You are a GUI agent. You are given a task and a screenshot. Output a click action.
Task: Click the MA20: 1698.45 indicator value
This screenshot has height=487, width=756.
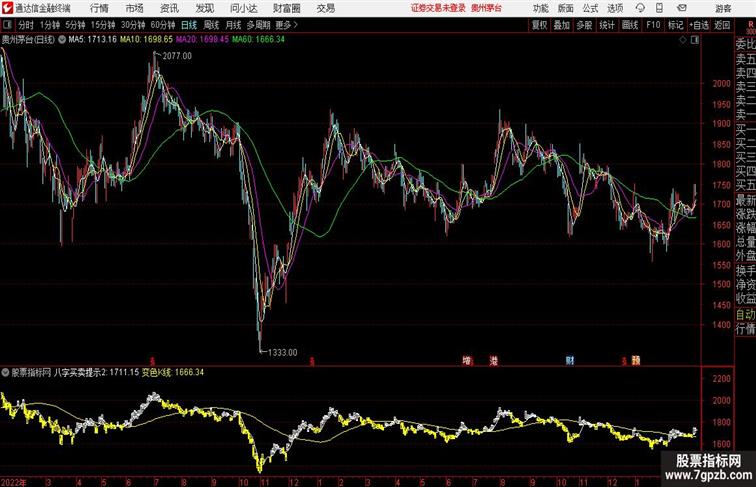(202, 40)
